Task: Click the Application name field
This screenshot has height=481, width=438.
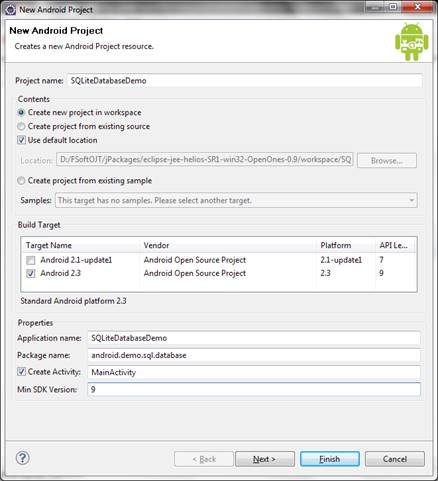Action: (x=254, y=338)
